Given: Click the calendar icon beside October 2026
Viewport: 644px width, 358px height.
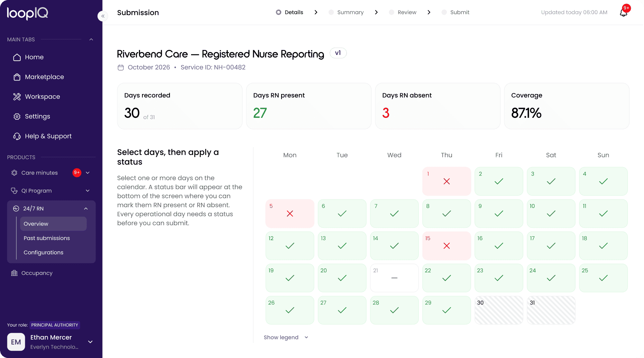Looking at the screenshot, I should coord(121,68).
